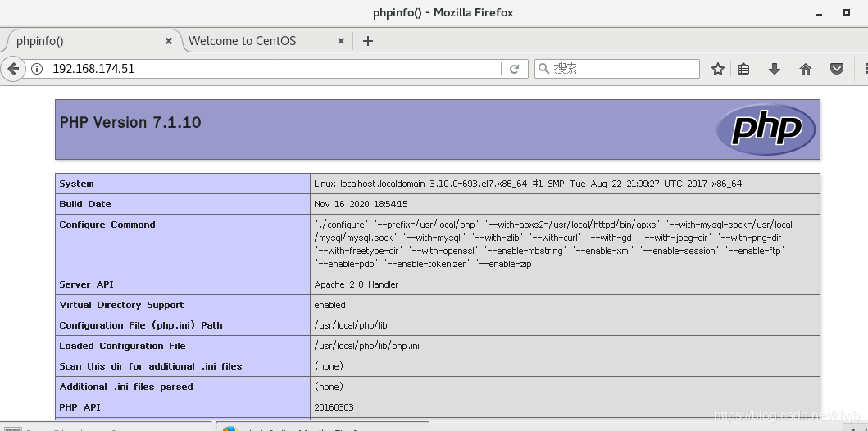Select the PHP API label
Viewport: 868px width, 431px height.
80,407
